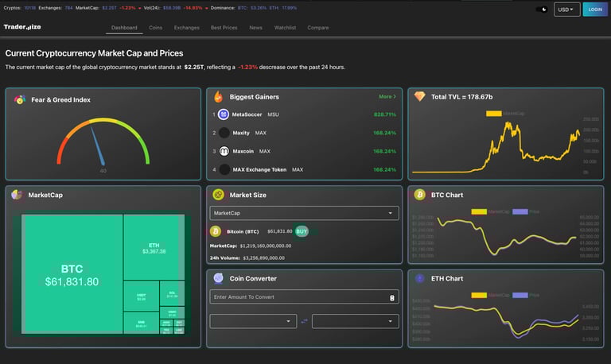Click icon inside amount field
This screenshot has width=611, height=364.
(x=392, y=297)
